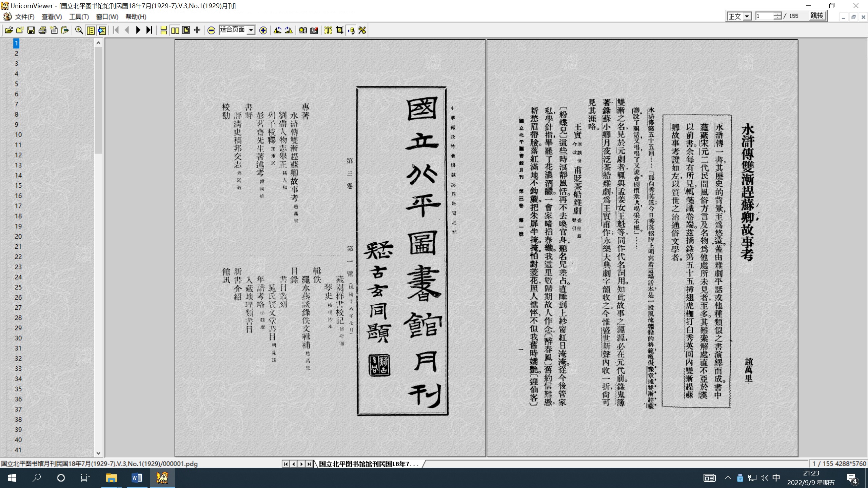Expand the 正文 section dropdown
Viewport: 868px width, 488px height.
747,16
